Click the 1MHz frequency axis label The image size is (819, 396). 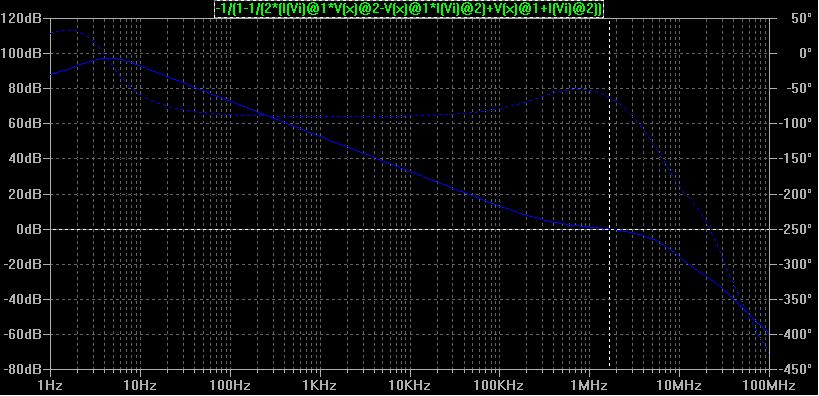pos(589,386)
